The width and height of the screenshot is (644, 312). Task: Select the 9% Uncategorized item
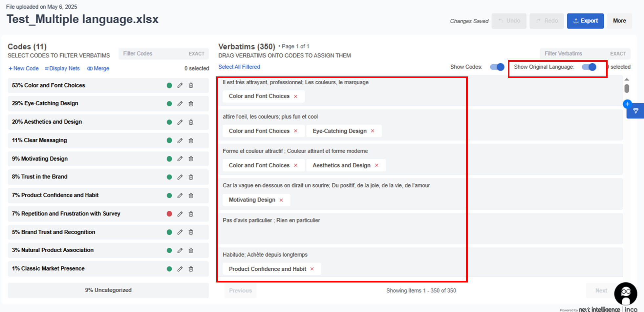coord(108,290)
